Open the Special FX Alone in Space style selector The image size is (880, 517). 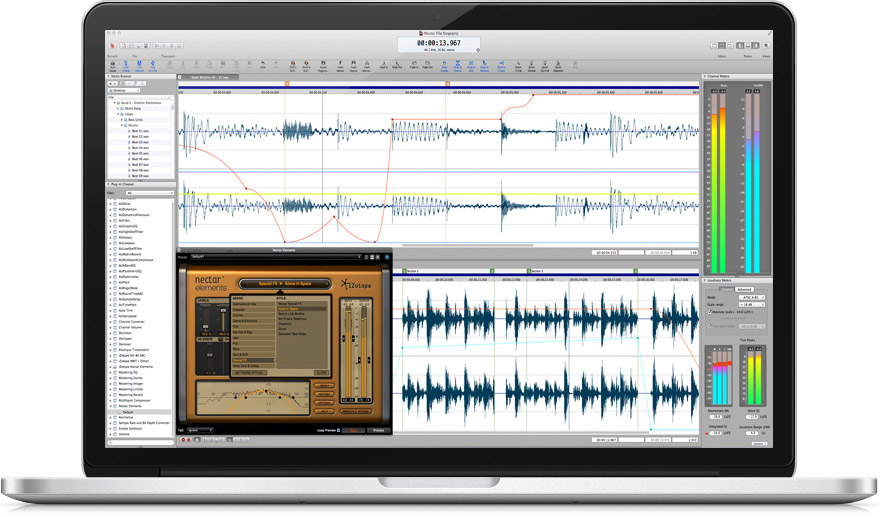(x=285, y=284)
